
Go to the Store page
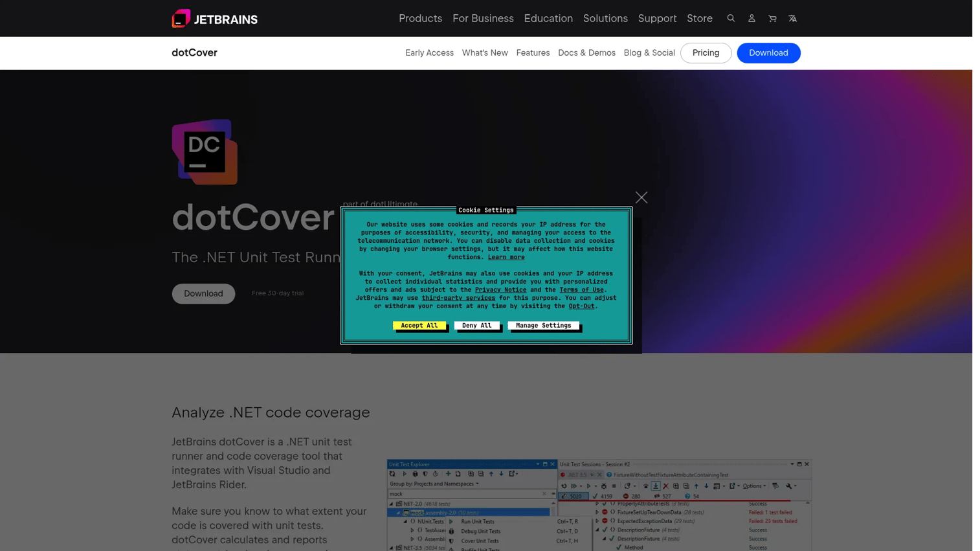point(700,18)
